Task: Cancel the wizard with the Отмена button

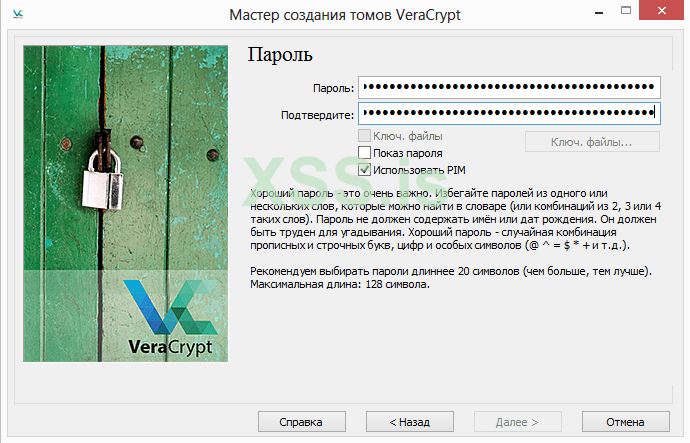Action: [625, 422]
